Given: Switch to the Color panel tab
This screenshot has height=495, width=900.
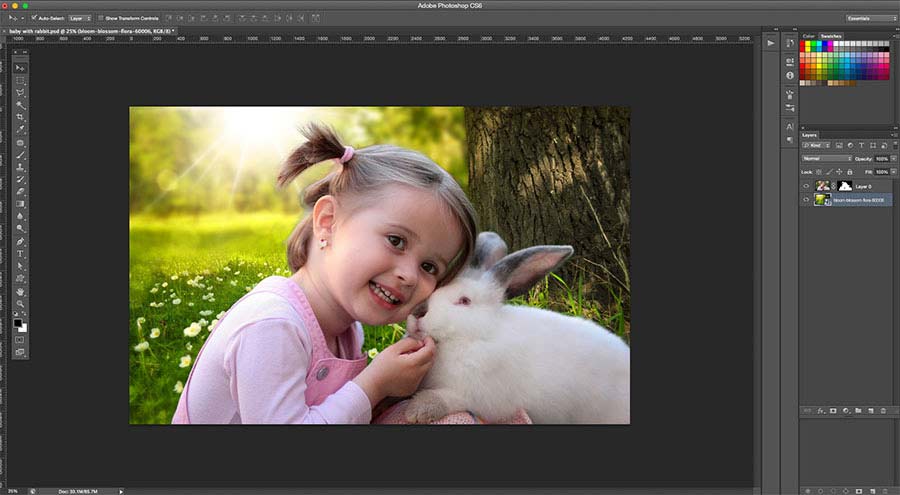Looking at the screenshot, I should pyautogui.click(x=808, y=36).
